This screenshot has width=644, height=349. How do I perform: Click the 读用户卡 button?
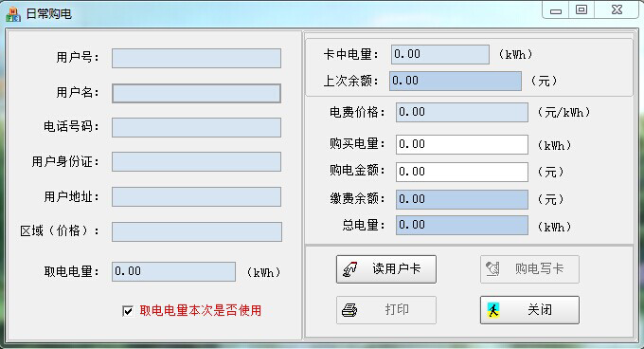(x=386, y=269)
